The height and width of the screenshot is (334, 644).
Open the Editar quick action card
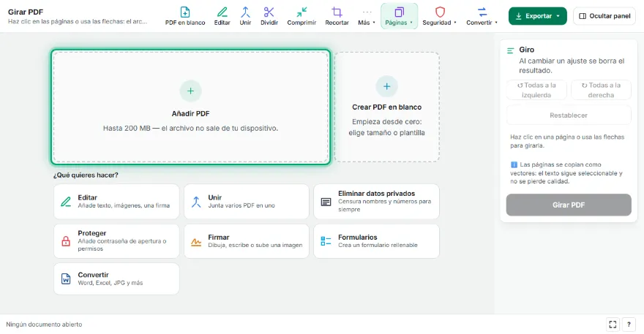[116, 202]
